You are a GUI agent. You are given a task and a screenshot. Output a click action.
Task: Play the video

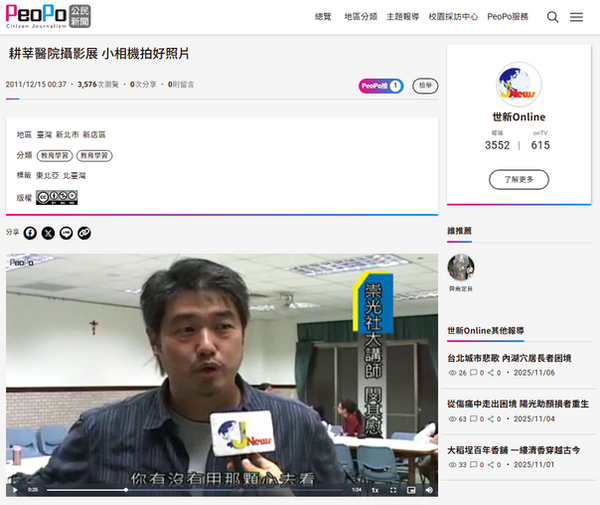coord(15,490)
